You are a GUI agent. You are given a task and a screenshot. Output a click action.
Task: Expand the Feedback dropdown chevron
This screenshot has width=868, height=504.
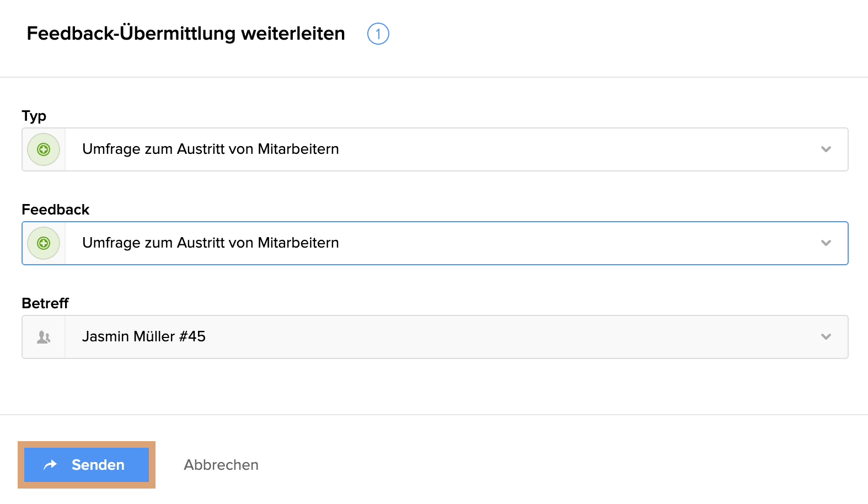pos(826,243)
